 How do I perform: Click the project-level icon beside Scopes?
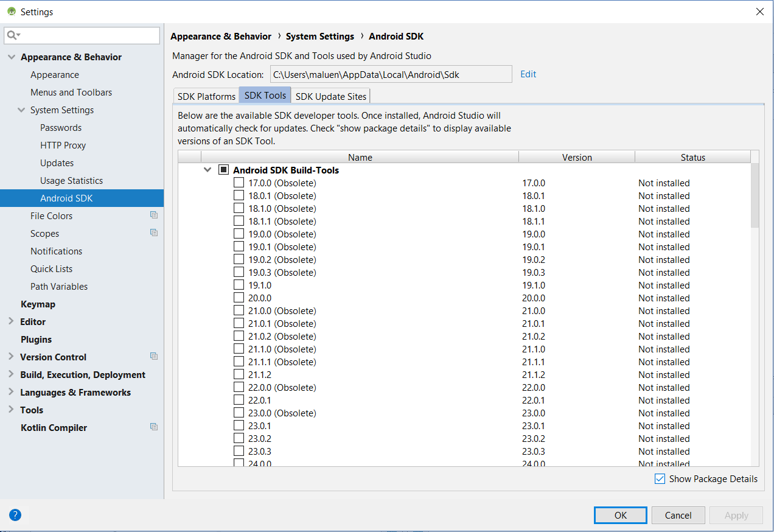tap(154, 233)
